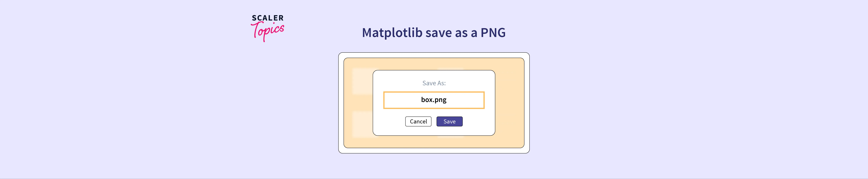The height and width of the screenshot is (179, 868).
Task: Click the word Matplotlib in the title
Action: click(x=392, y=33)
